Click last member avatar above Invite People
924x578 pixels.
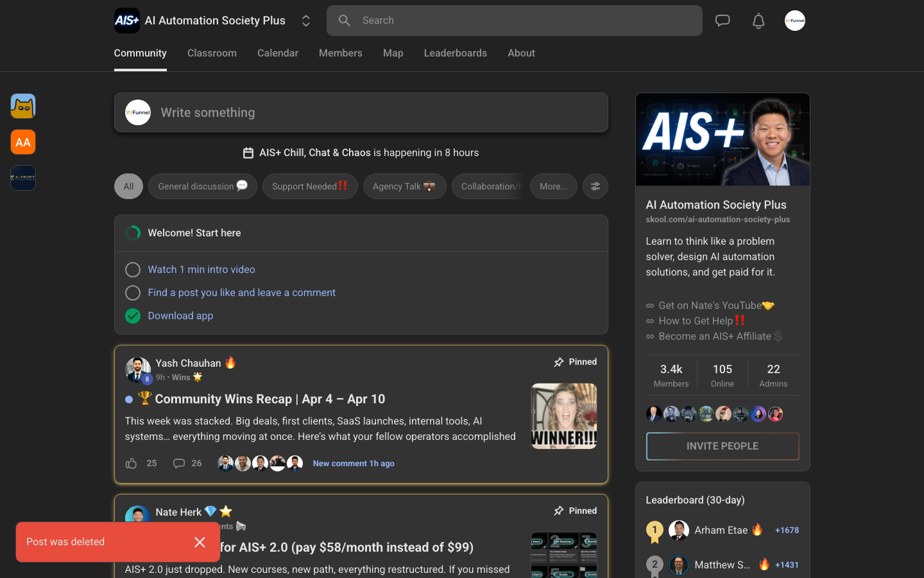pyautogui.click(x=775, y=414)
